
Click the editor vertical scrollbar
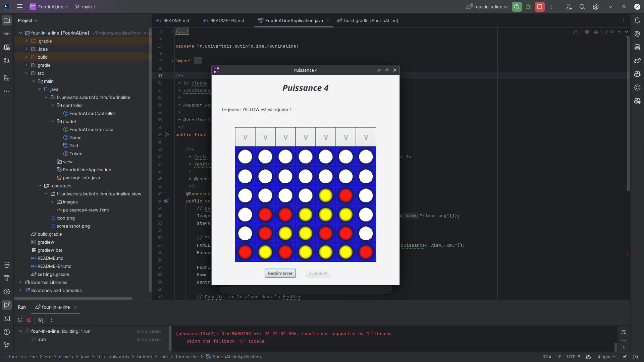[628, 114]
